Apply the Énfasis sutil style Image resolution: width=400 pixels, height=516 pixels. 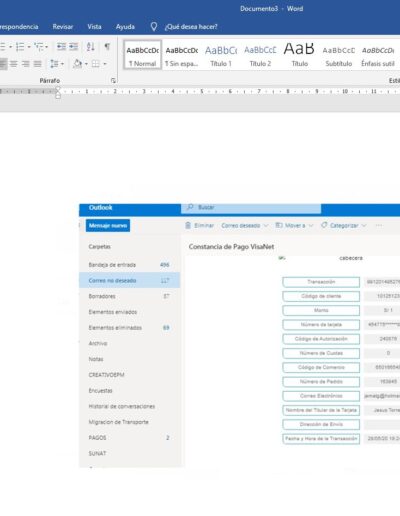pyautogui.click(x=378, y=55)
